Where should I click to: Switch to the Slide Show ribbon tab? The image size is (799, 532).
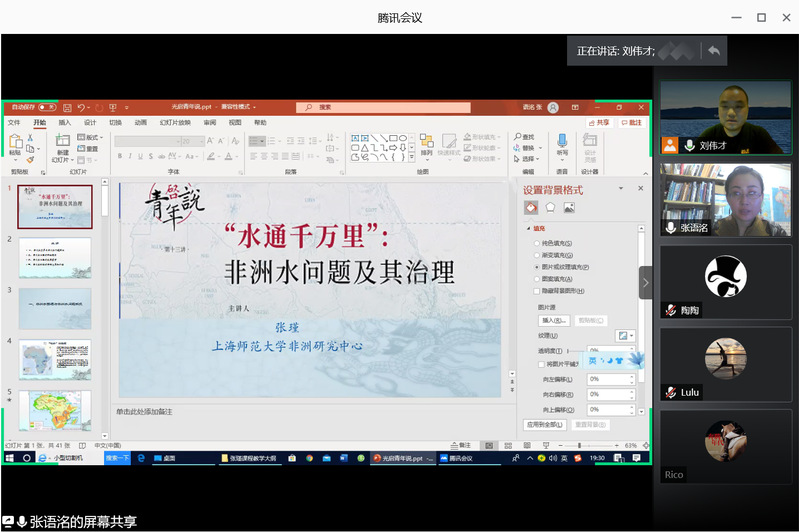175,122
